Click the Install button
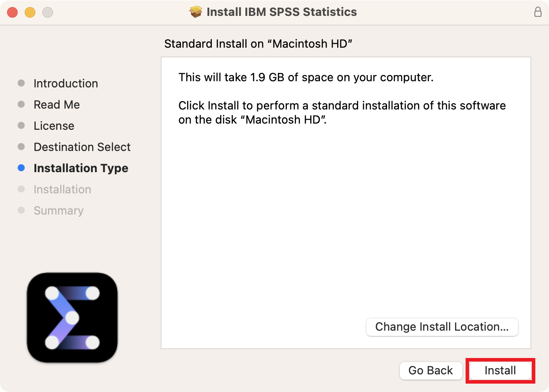Image resolution: width=549 pixels, height=392 pixels. 500,370
